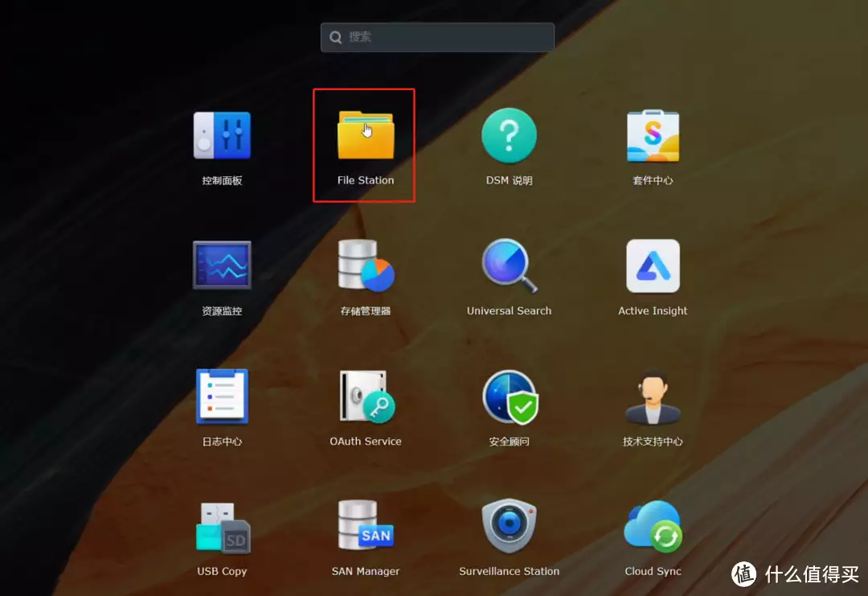Click the OAuth Service label text

(x=366, y=442)
